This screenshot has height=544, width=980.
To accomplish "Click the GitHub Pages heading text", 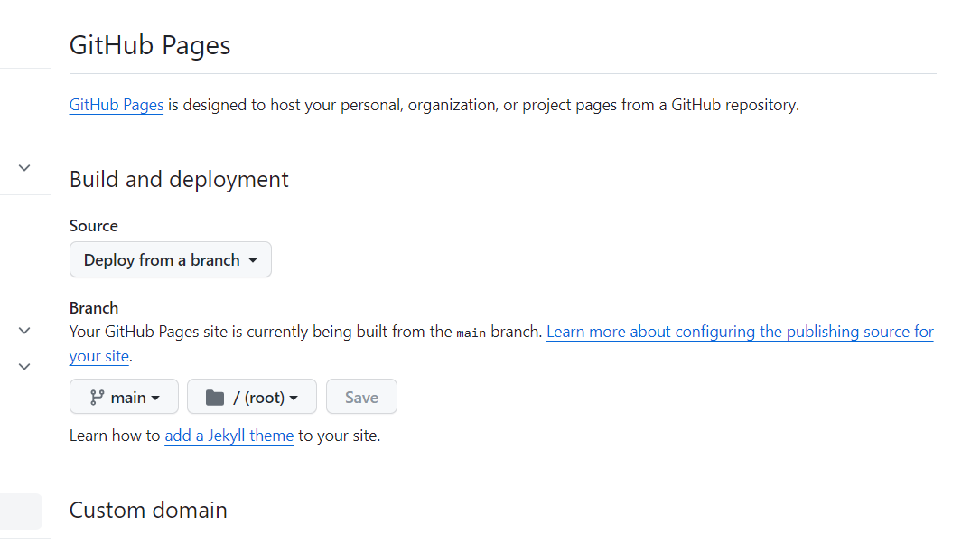I will 150,45.
